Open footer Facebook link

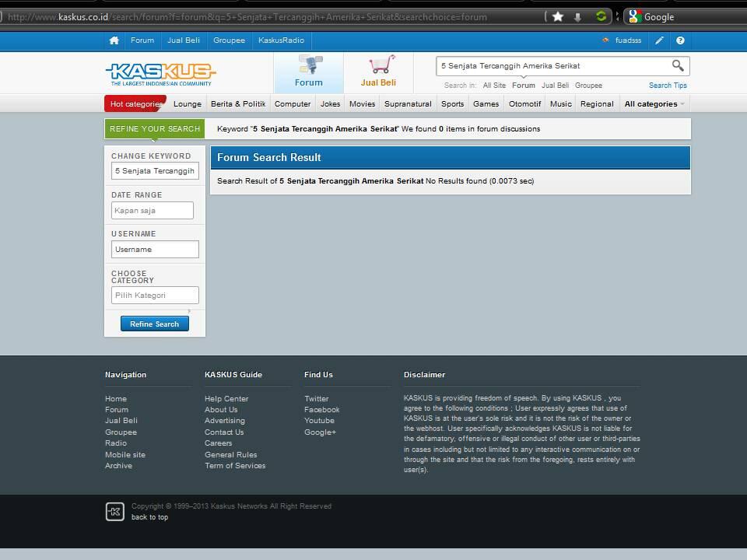tap(322, 410)
